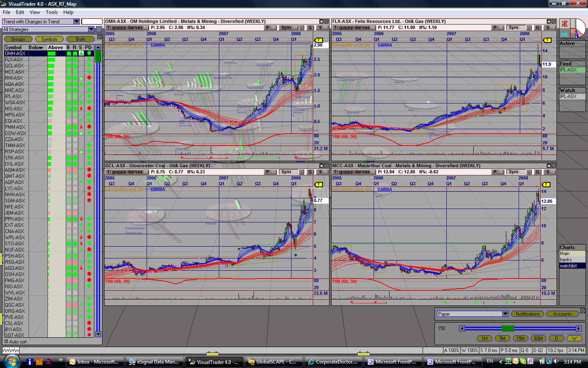Open the P dropdown in OMH-ASX chart
The height and width of the screenshot is (368, 588).
pyautogui.click(x=270, y=28)
